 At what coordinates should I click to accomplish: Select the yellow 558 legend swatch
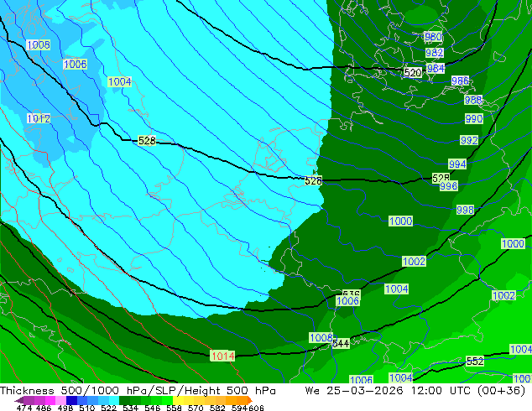click(x=178, y=400)
